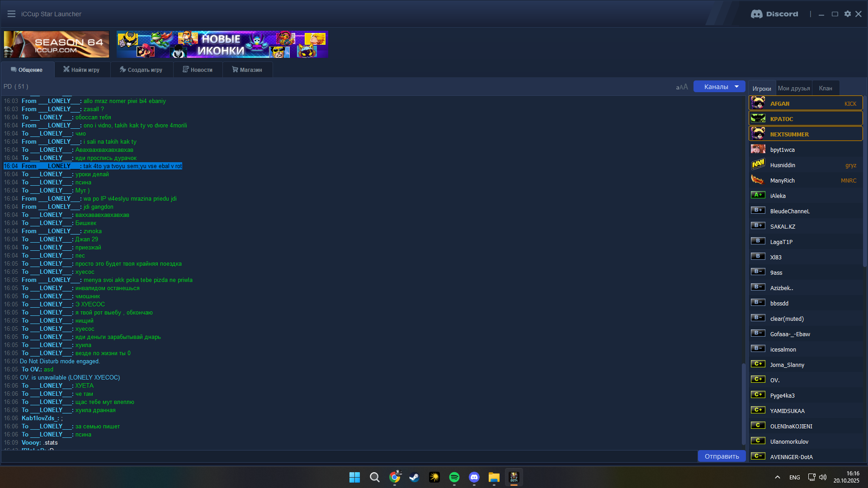The image size is (868, 488).
Task: Switch to Мои друзья list tab
Action: (x=794, y=88)
